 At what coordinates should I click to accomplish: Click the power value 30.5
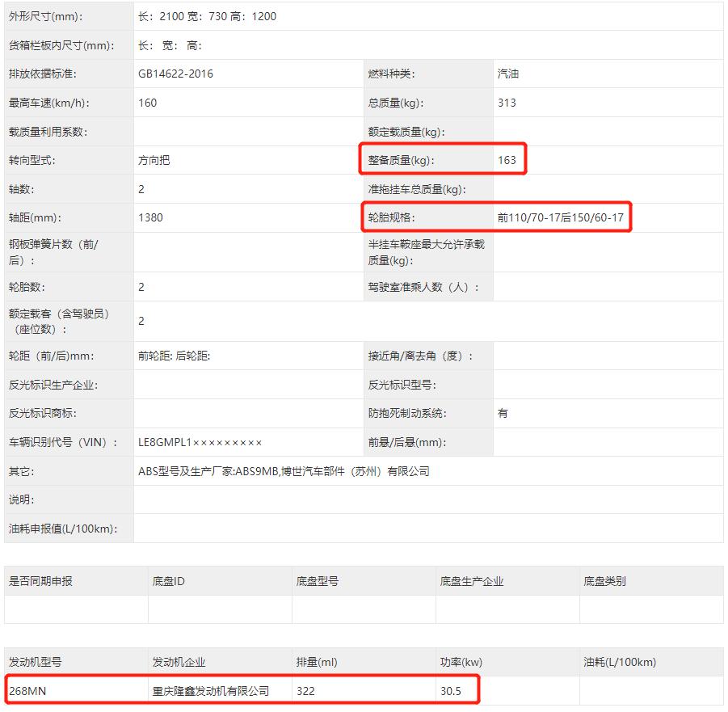448,691
